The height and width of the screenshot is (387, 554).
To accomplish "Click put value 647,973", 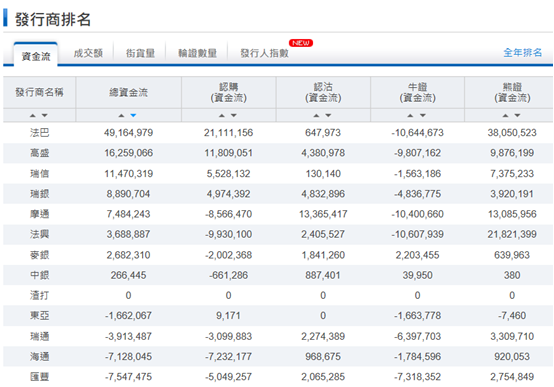I will click(323, 133).
